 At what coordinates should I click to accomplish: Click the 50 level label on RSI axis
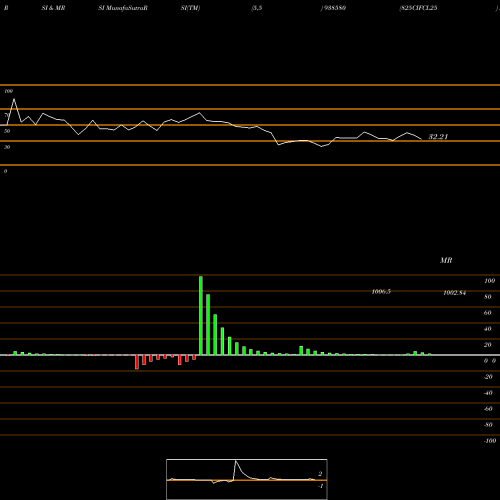click(x=7, y=131)
